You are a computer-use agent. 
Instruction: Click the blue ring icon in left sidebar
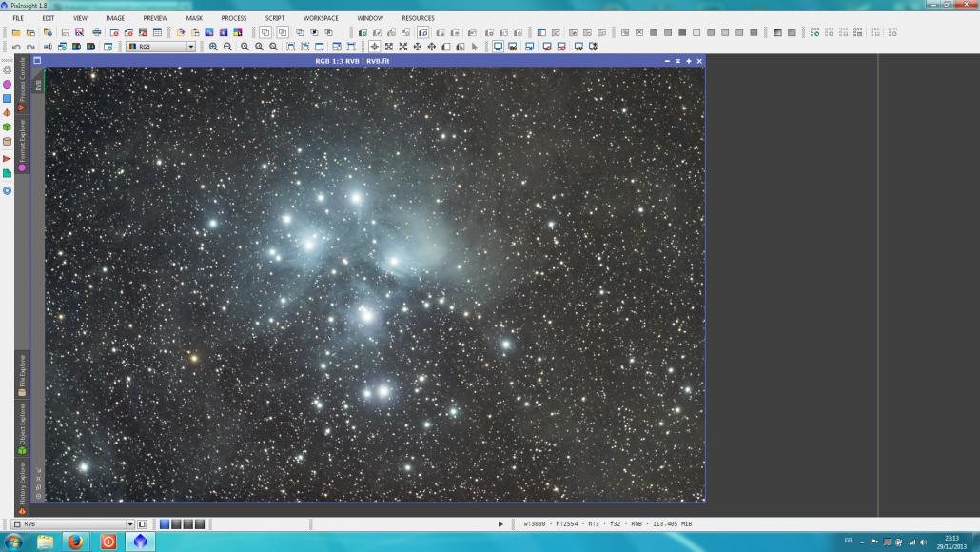[x=7, y=190]
